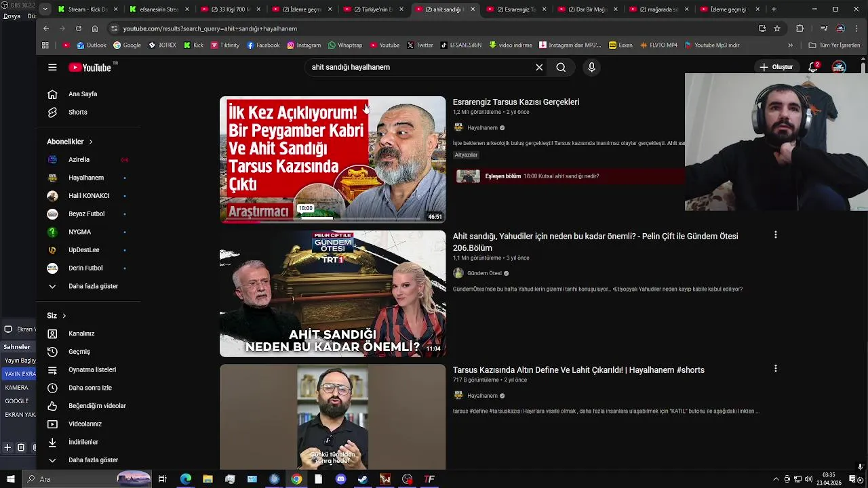Click the search box with ahit sandığı hayalhanem
The width and height of the screenshot is (868, 488).
point(420,67)
